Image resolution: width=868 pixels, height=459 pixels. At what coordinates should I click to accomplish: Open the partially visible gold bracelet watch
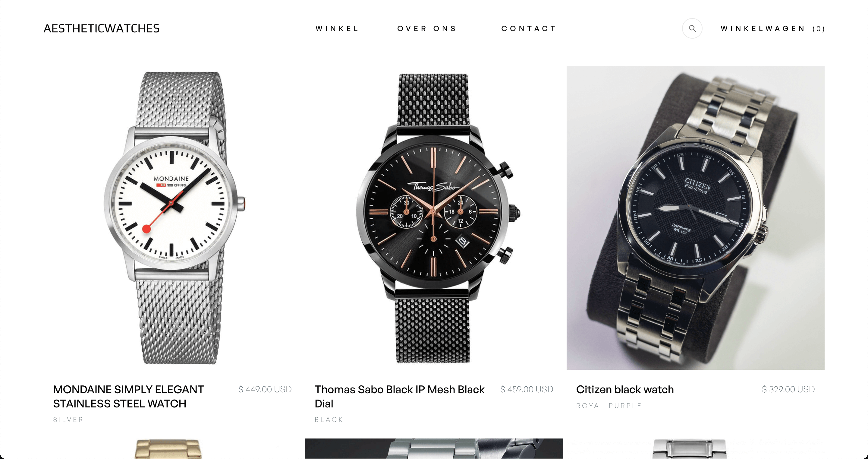click(168, 449)
